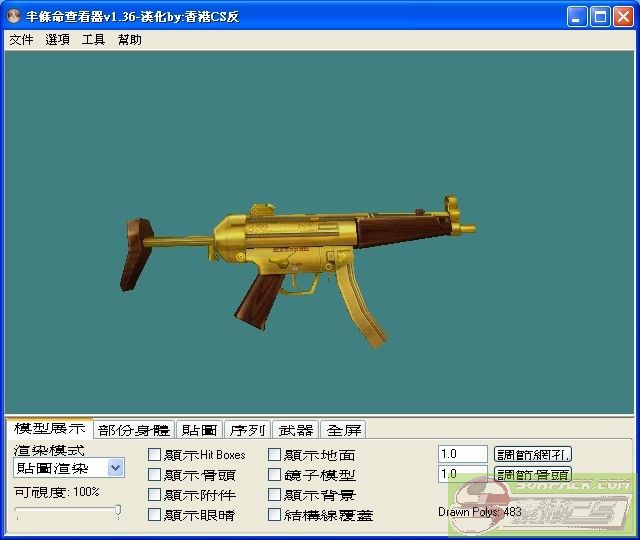The height and width of the screenshot is (540, 640).
Task: Switch to the 部份身體 tab
Action: (134, 430)
